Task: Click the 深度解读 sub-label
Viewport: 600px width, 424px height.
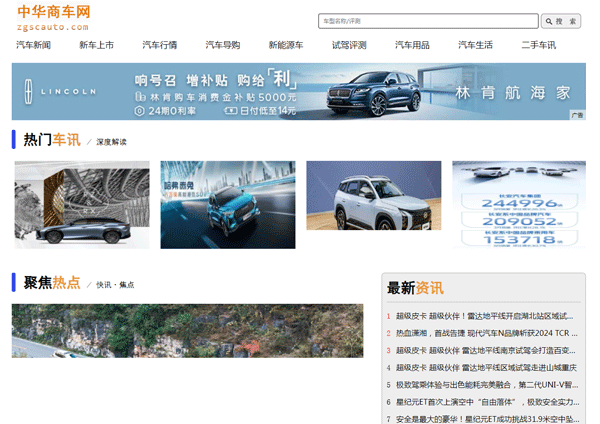Action: 111,142
